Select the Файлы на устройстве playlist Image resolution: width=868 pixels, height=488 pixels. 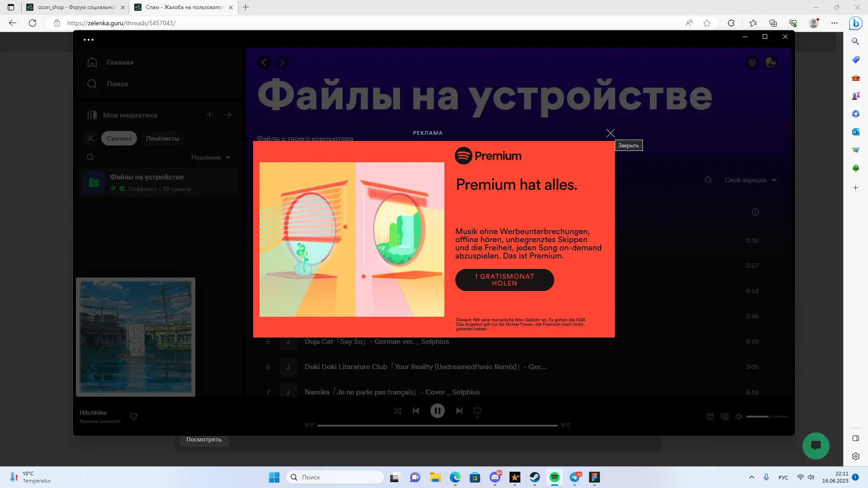coord(160,183)
